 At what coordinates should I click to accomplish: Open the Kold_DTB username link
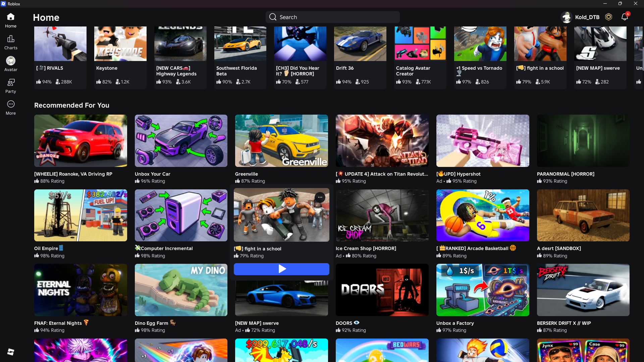tap(587, 17)
